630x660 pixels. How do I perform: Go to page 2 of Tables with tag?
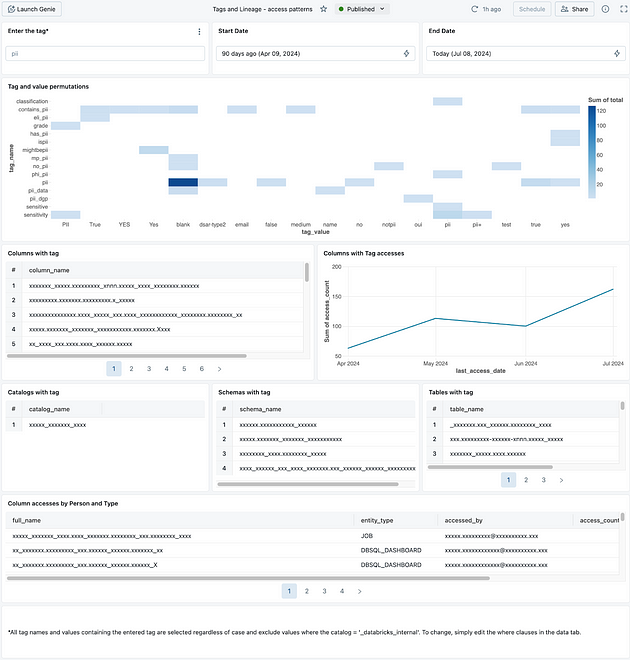526,480
